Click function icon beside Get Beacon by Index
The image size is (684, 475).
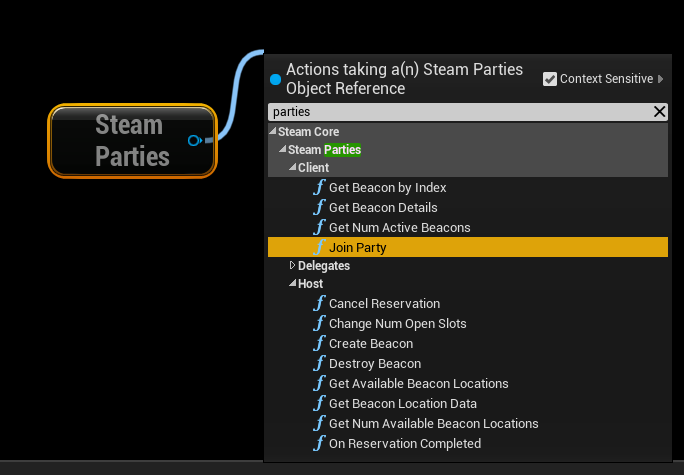click(319, 188)
